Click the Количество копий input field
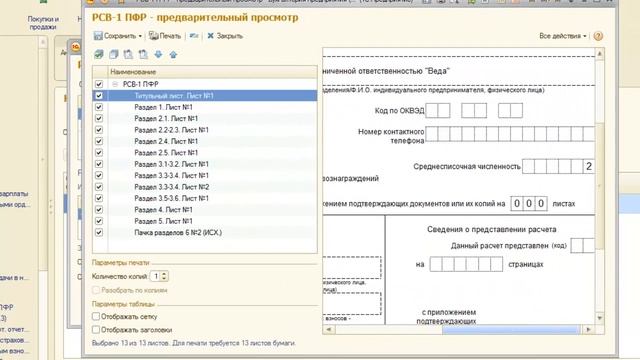 pyautogui.click(x=156, y=276)
